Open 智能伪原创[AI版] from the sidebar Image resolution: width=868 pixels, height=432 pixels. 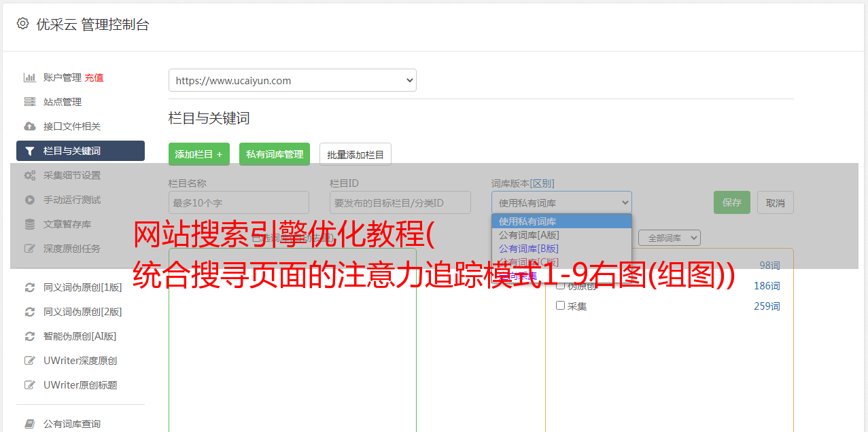80,336
